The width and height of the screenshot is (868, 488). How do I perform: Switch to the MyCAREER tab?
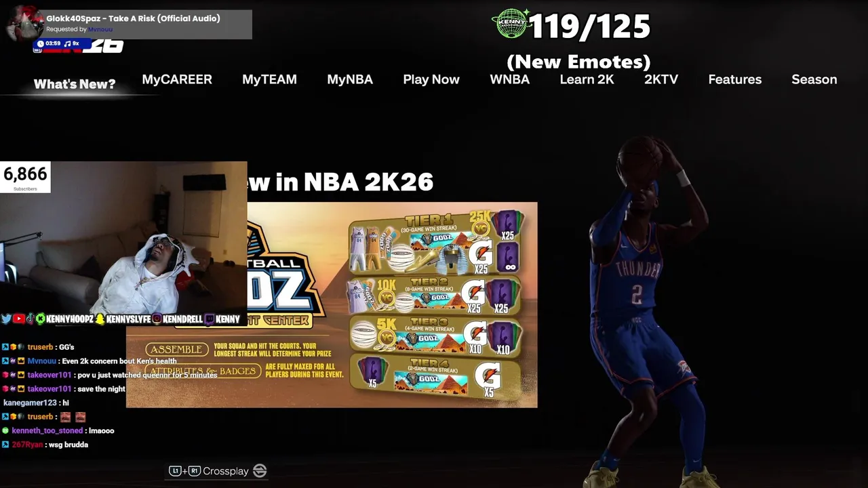177,79
